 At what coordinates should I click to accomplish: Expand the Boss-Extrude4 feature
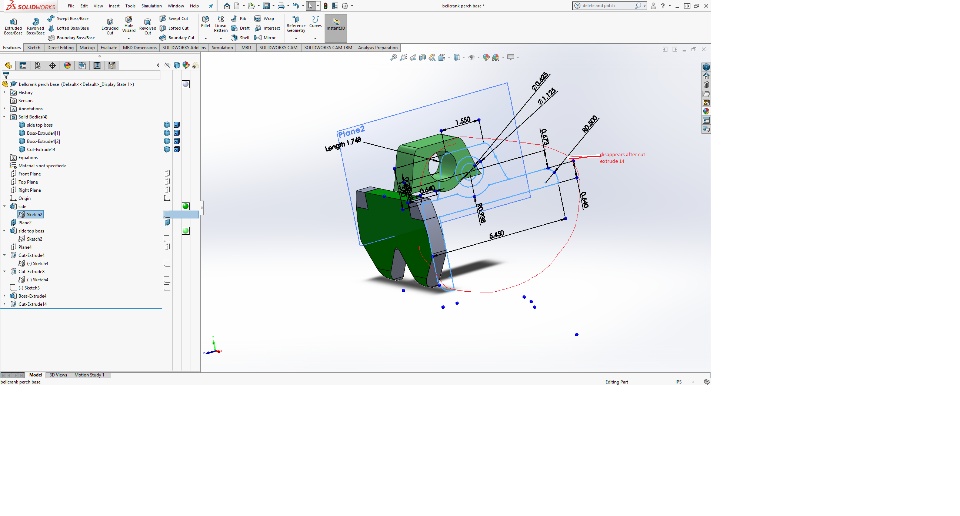coord(4,296)
